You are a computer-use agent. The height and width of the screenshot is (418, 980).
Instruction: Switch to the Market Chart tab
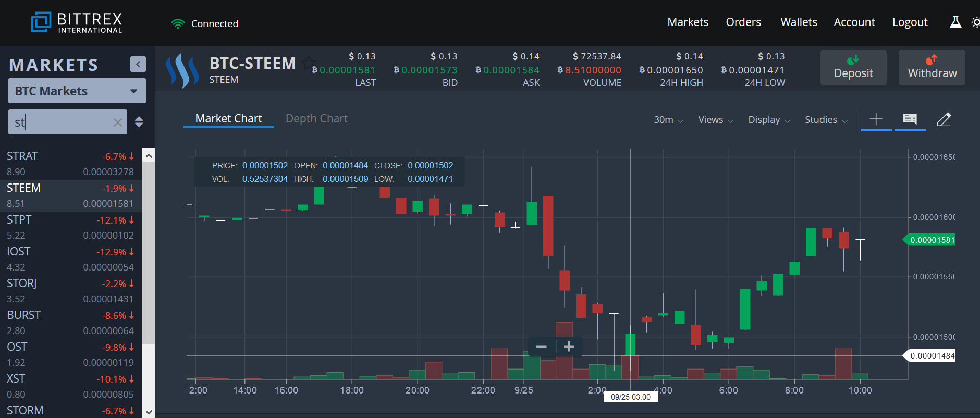click(228, 119)
